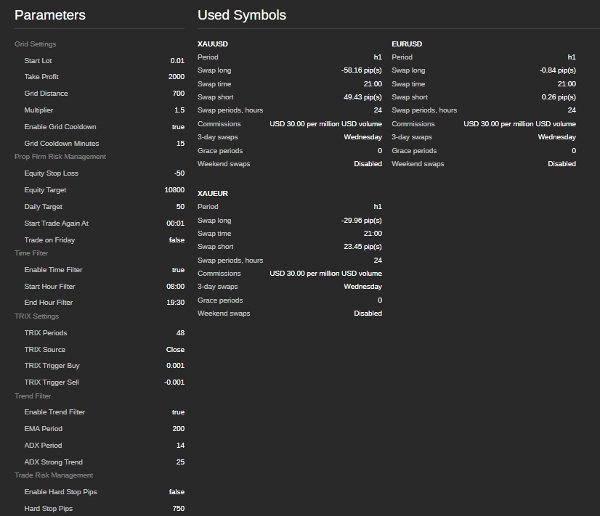Click the EURUSD Commissions value
Viewport: 600px width, 516px height.
(520, 124)
